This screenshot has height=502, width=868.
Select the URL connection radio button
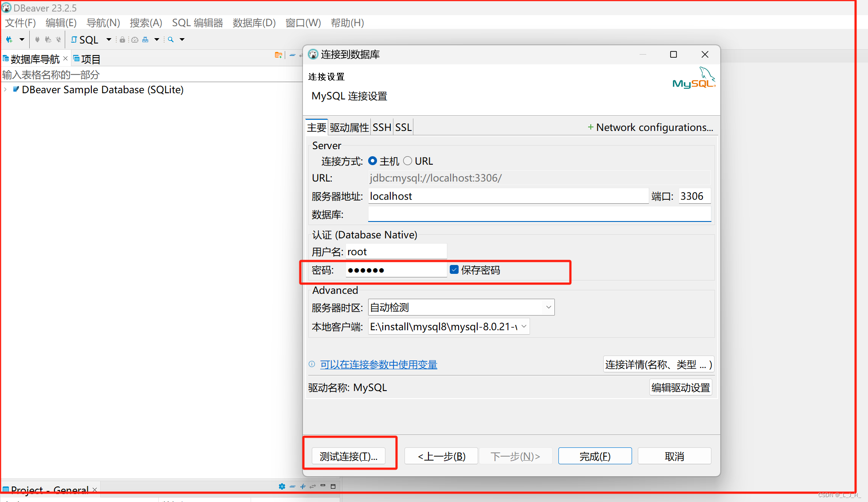[408, 161]
